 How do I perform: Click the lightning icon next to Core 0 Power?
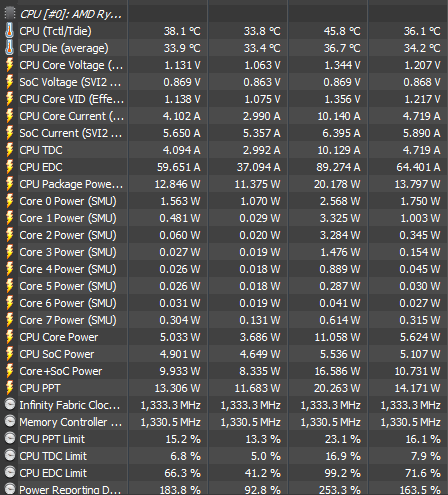tap(10, 201)
